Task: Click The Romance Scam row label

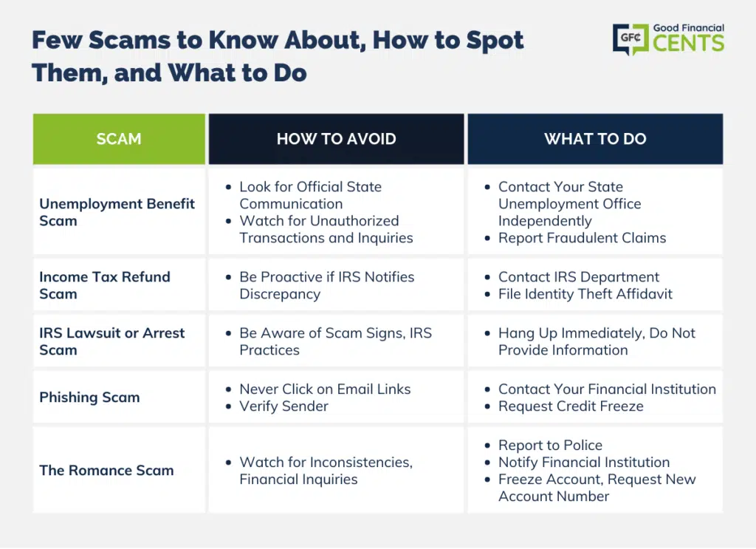Action: (106, 471)
